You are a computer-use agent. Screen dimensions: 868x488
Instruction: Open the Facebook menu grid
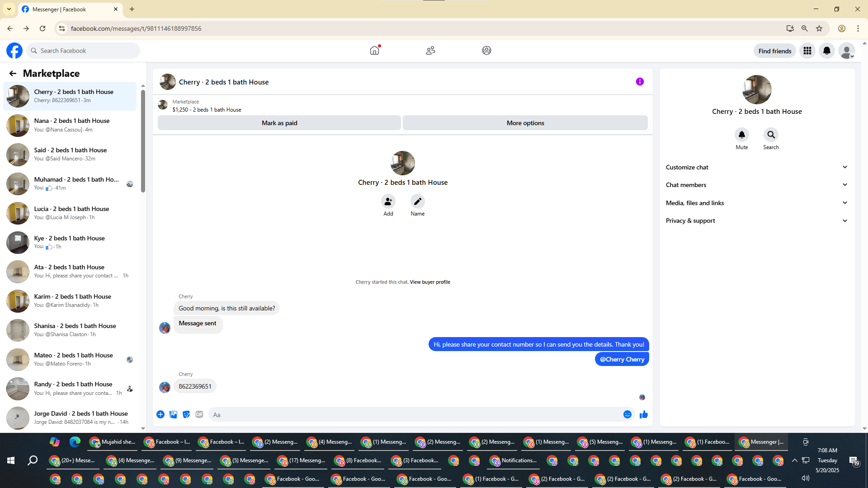807,51
